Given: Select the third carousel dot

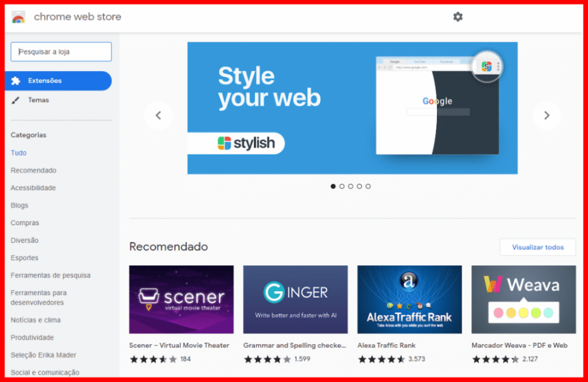Looking at the screenshot, I should coord(351,186).
